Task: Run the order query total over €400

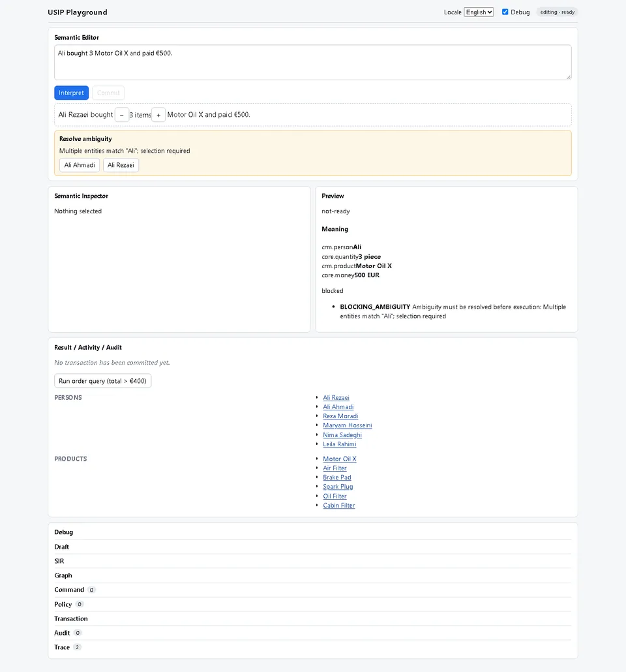Action: tap(103, 381)
